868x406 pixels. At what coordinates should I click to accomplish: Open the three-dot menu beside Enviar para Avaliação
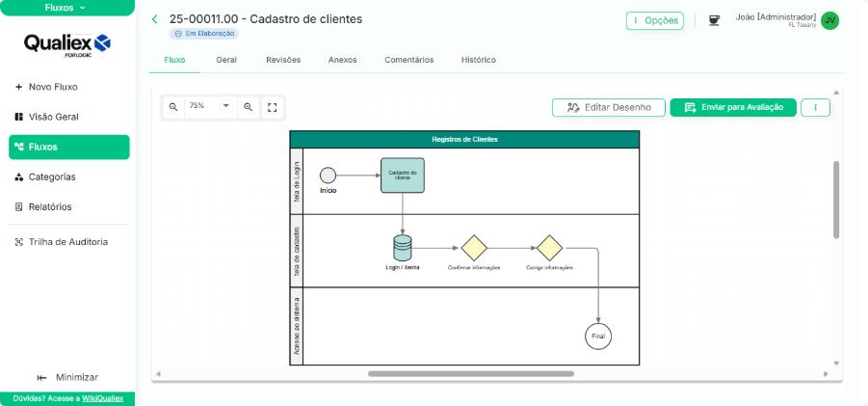click(815, 107)
